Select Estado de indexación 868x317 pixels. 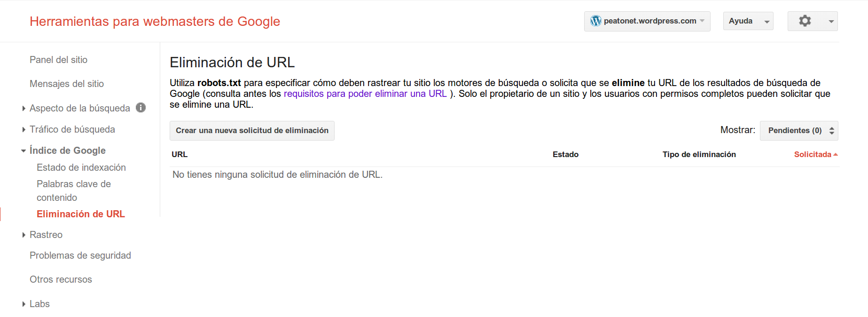81,167
